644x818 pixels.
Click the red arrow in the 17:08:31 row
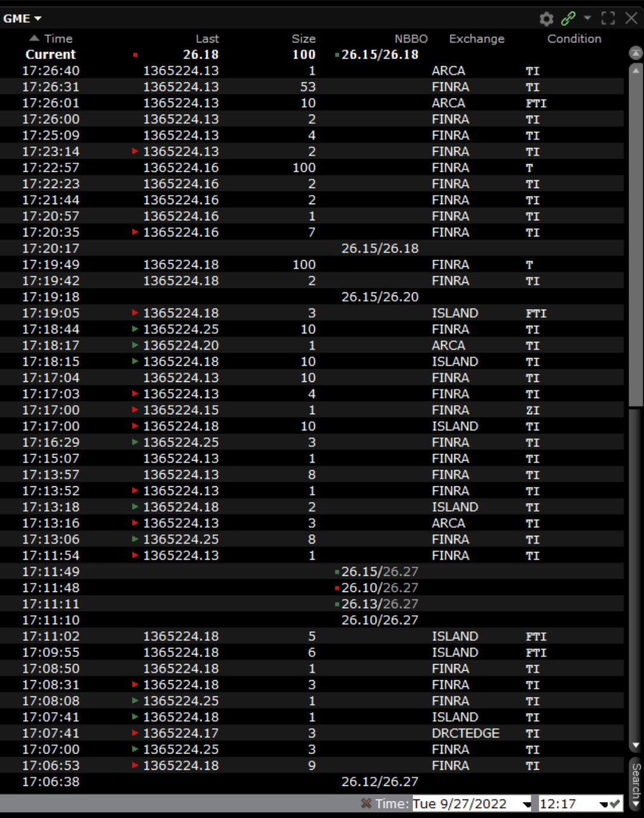pos(135,684)
